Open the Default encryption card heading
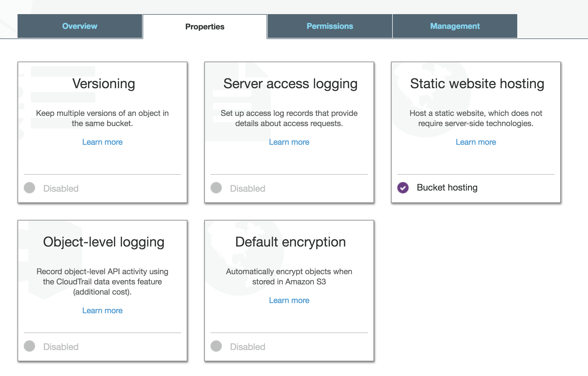Screen dimensions: 588x376 tap(290, 242)
